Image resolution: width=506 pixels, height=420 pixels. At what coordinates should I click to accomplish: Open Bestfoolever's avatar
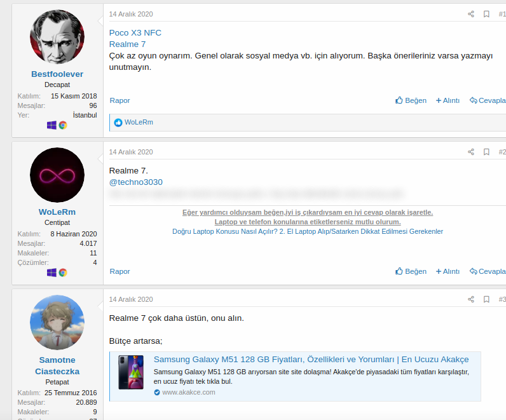coord(57,37)
